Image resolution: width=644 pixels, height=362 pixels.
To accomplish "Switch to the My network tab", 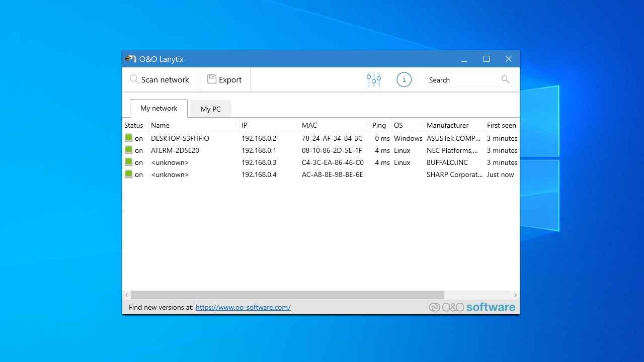I will click(158, 108).
